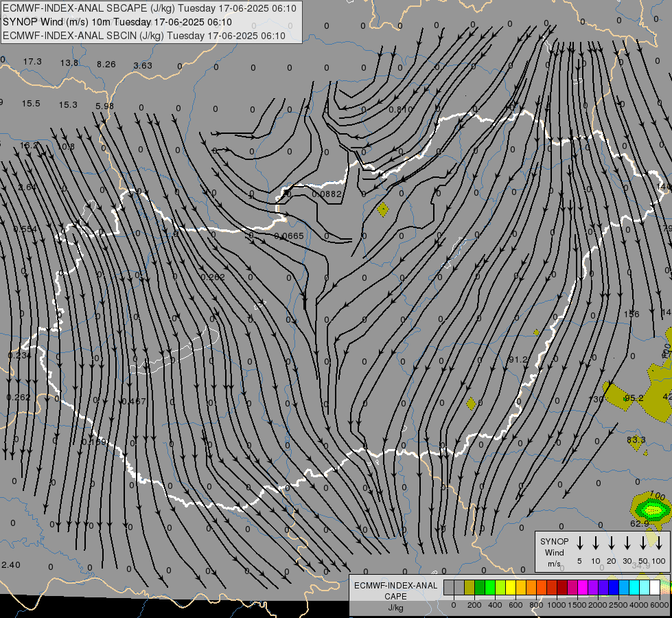Click the 30 m/s wind arrow in legend
Image resolution: width=672 pixels, height=618 pixels.
tap(627, 543)
